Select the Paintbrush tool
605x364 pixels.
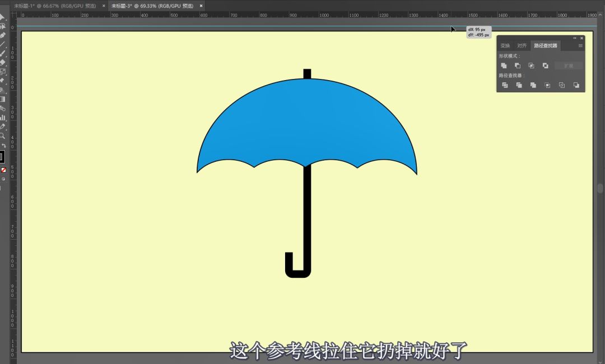point(2,53)
